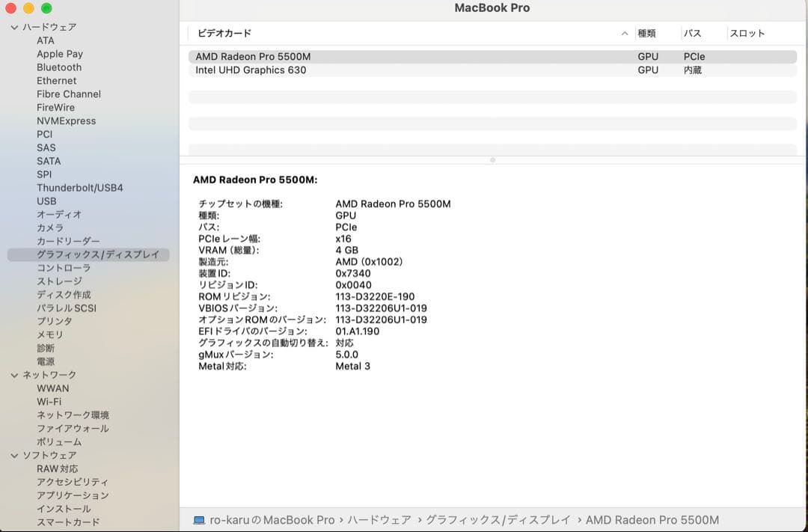Select the Intel UHD Graphics 630 row

click(x=299, y=70)
